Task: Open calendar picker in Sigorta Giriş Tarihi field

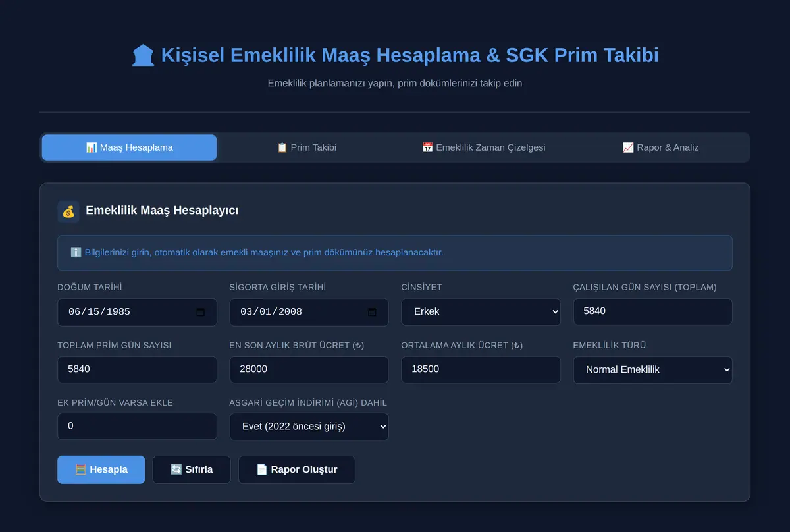Action: (372, 312)
